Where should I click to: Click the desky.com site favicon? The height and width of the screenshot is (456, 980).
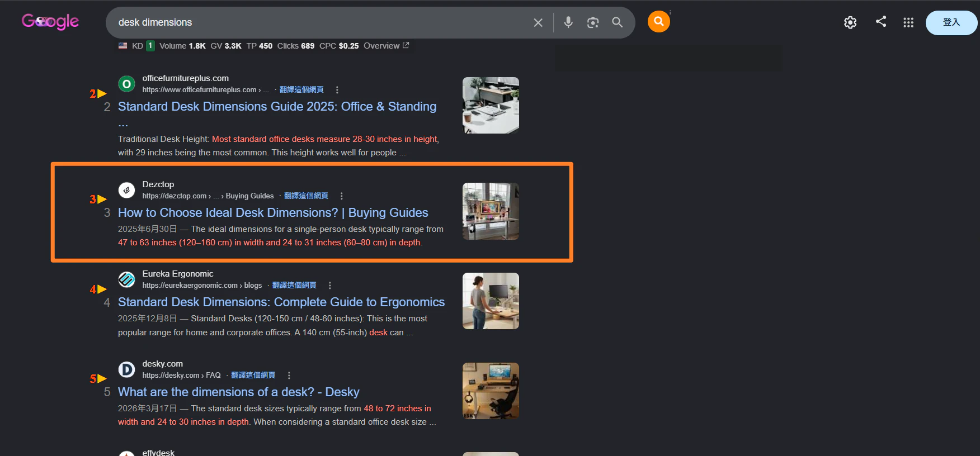coord(127,369)
